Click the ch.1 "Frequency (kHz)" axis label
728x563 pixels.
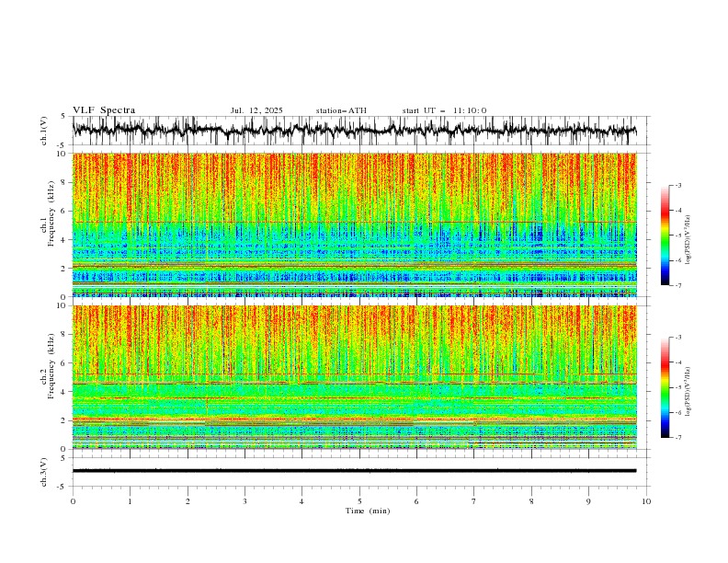(51, 213)
